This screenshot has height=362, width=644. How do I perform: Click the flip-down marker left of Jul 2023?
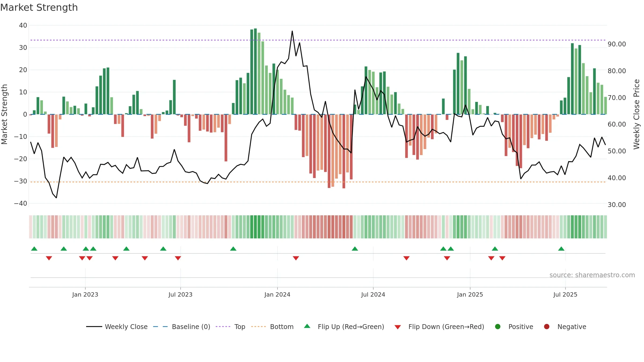(x=178, y=258)
